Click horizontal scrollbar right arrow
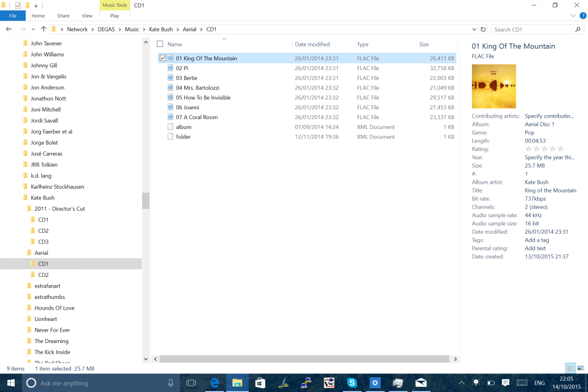The image size is (588, 392). click(456, 359)
